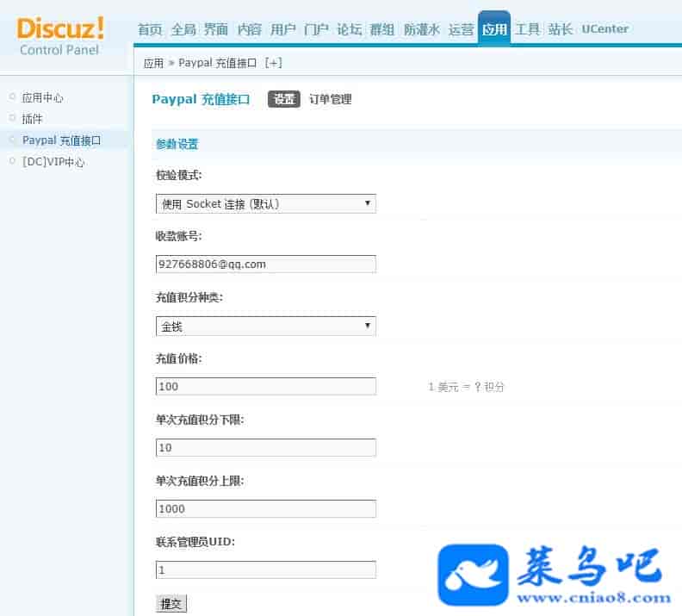Screen dimensions: 682x616
Task: Open the 论坛 menu
Action: (349, 29)
